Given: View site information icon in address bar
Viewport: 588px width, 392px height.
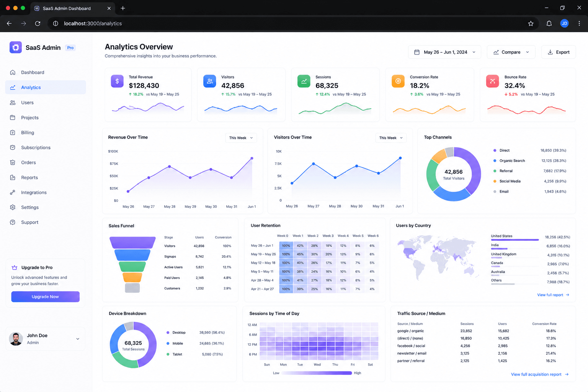Looking at the screenshot, I should [x=56, y=23].
